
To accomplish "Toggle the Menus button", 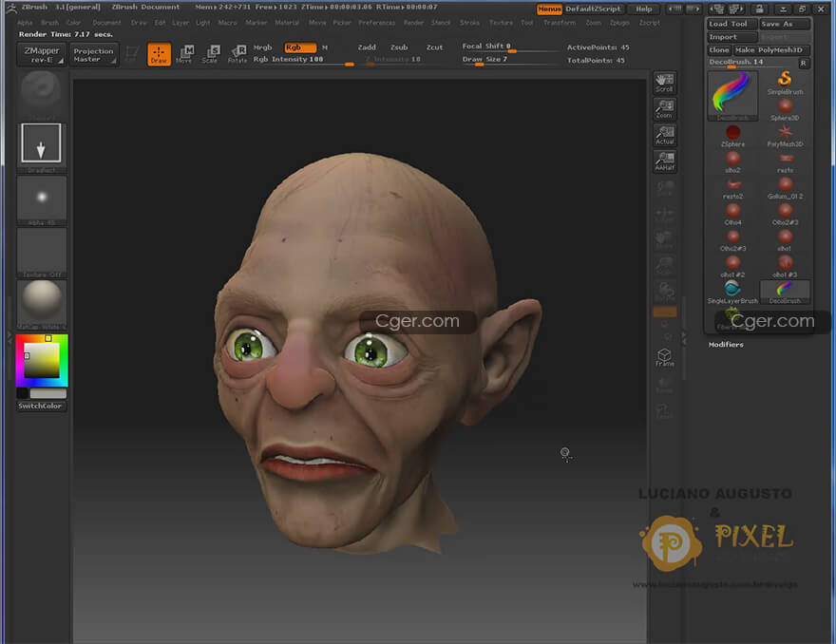I will pos(549,9).
